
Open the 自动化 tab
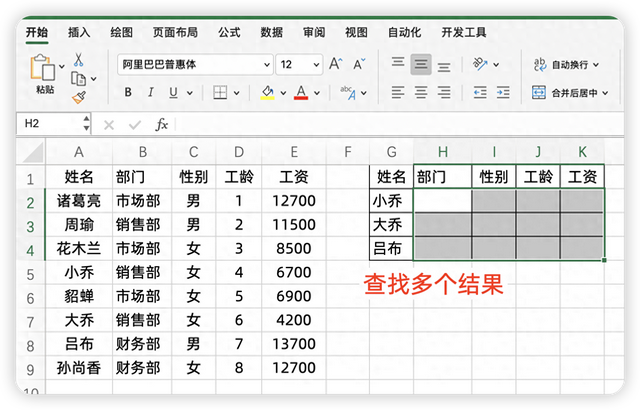(404, 32)
